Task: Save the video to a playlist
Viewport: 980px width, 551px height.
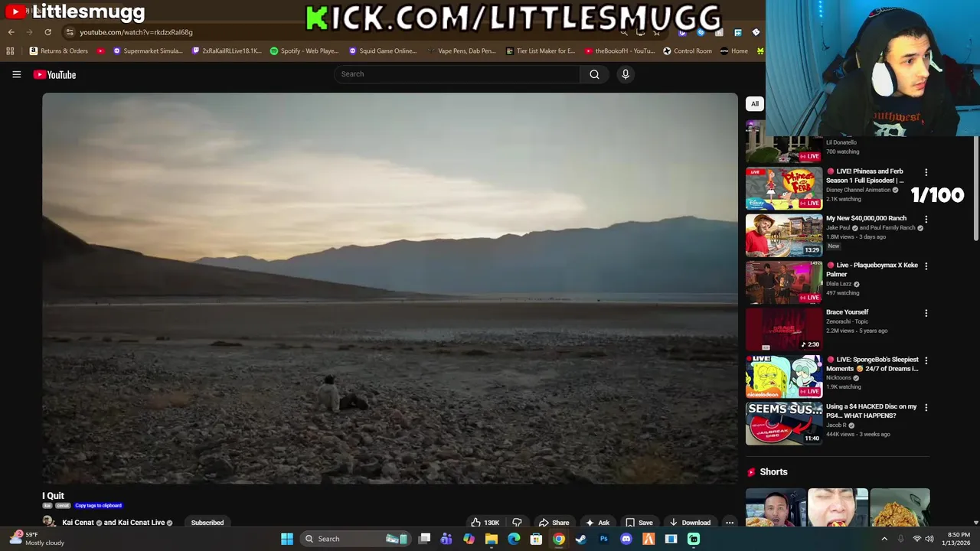Action: [x=639, y=523]
